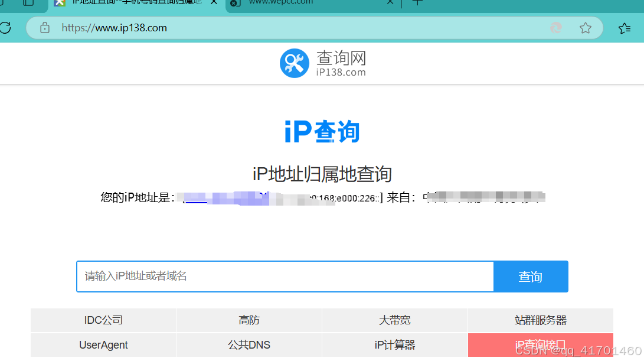The height and width of the screenshot is (361, 644).
Task: Open the UserAgent link
Action: click(103, 345)
